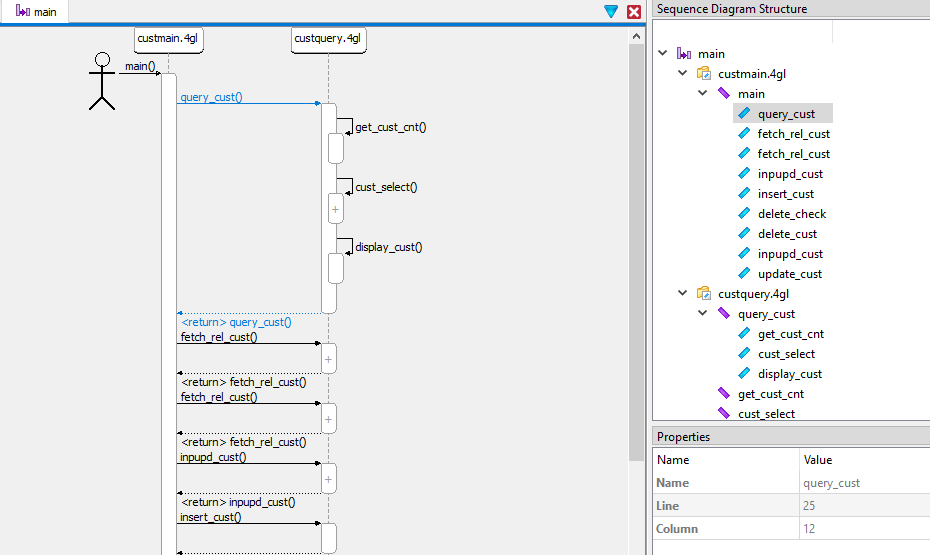
Task: Click call icon beside first fetch_rel_cust
Action: (744, 133)
